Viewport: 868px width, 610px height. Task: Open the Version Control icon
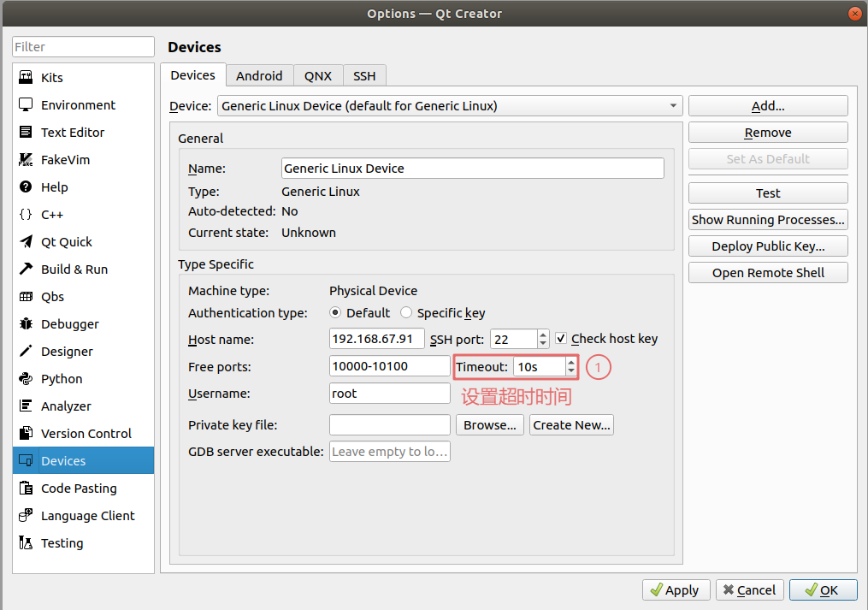26,434
